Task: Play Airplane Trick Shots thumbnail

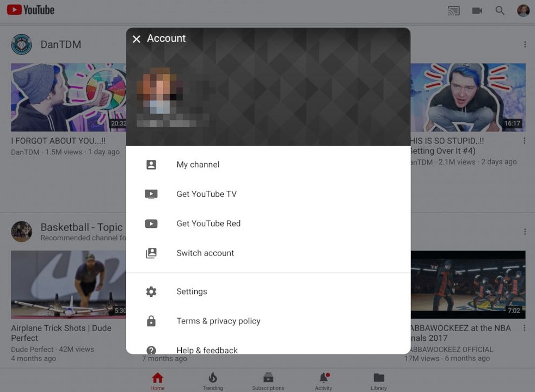Action: pyautogui.click(x=68, y=285)
